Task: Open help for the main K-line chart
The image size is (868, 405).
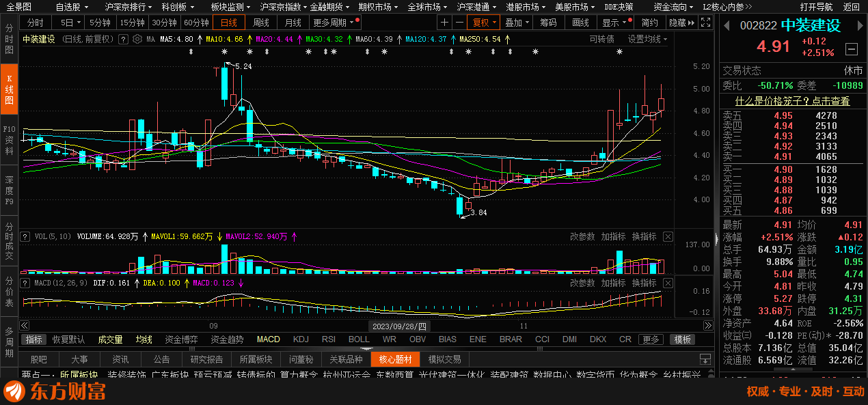Action: (x=123, y=39)
